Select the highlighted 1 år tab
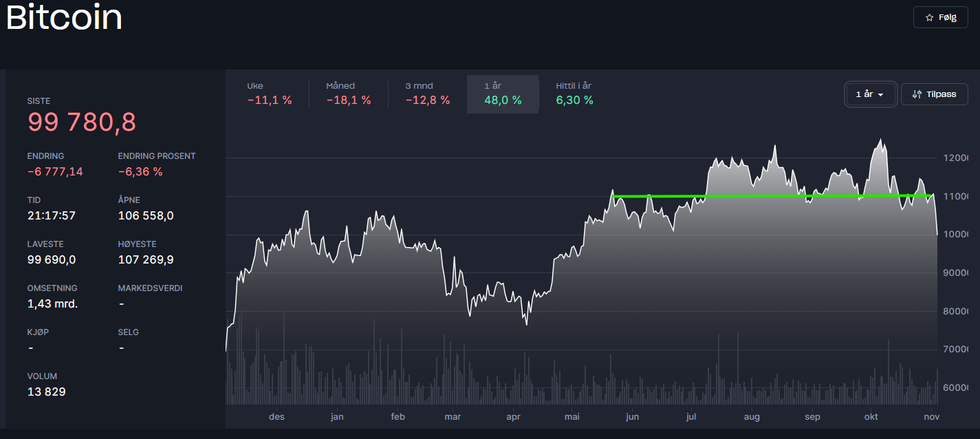This screenshot has height=439, width=980. click(x=502, y=94)
